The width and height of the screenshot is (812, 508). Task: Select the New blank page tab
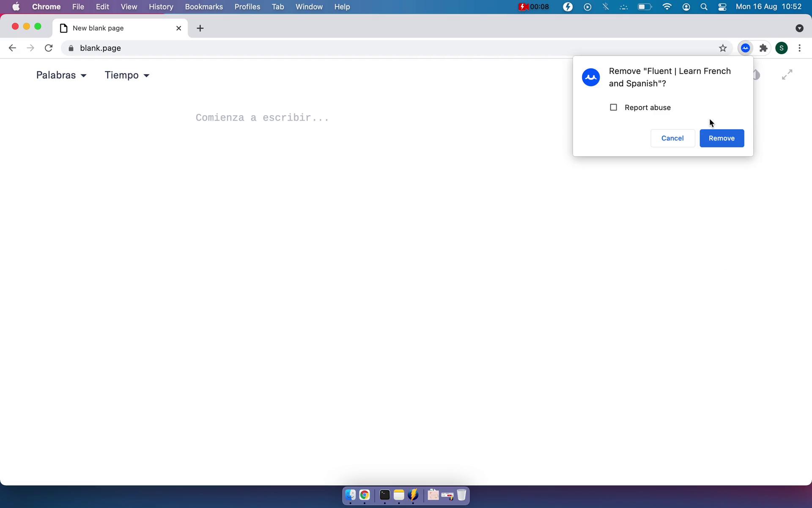[x=121, y=28]
